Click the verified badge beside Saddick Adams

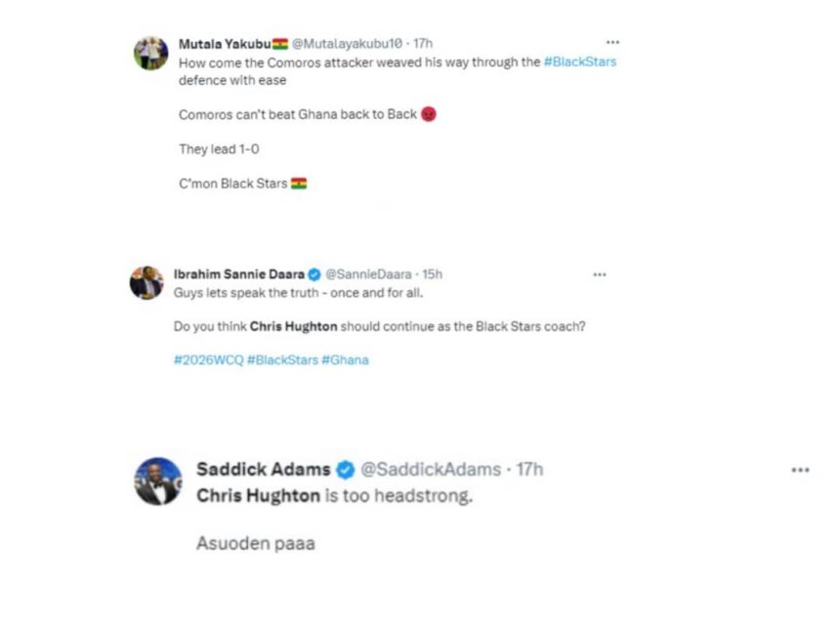pyautogui.click(x=343, y=469)
